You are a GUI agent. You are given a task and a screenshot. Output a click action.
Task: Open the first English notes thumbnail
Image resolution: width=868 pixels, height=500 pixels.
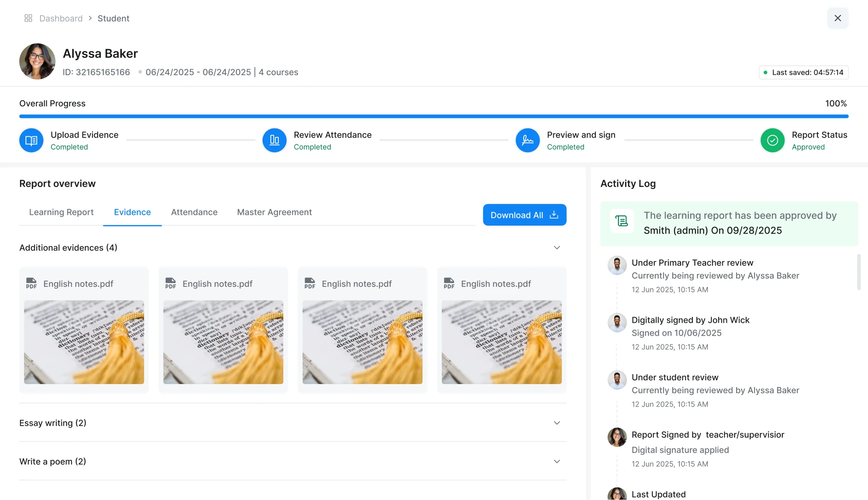coord(84,342)
